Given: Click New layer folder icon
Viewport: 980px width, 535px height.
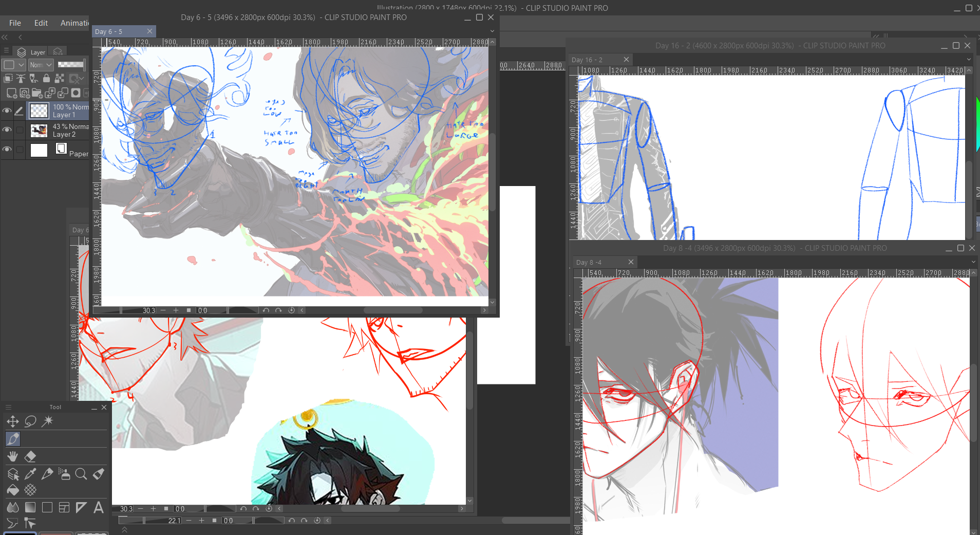Looking at the screenshot, I should tap(37, 93).
